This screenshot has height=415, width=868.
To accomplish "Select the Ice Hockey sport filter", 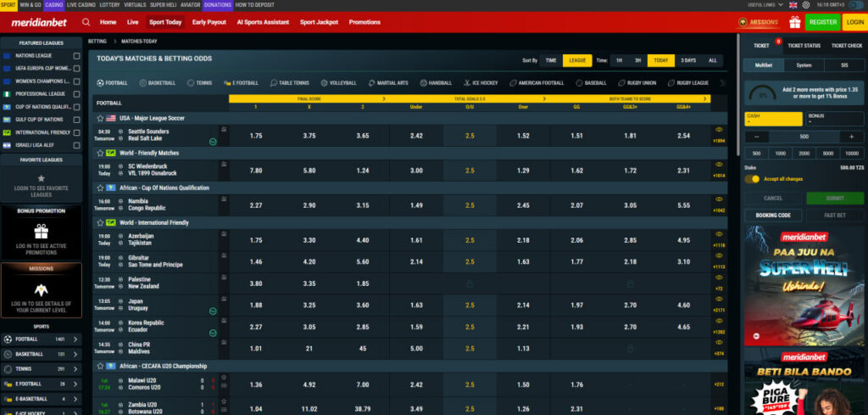I will pyautogui.click(x=481, y=83).
